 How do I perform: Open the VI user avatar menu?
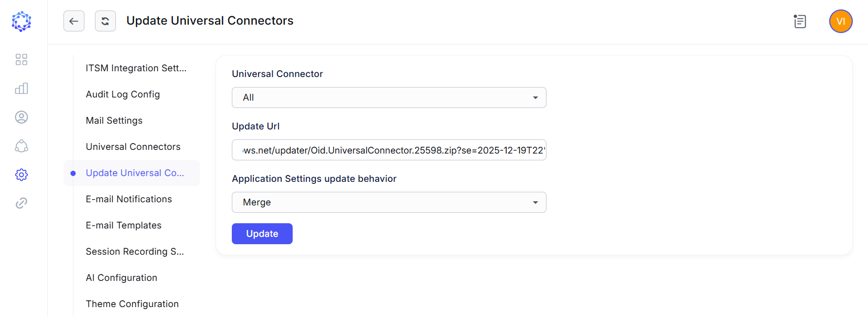(840, 21)
